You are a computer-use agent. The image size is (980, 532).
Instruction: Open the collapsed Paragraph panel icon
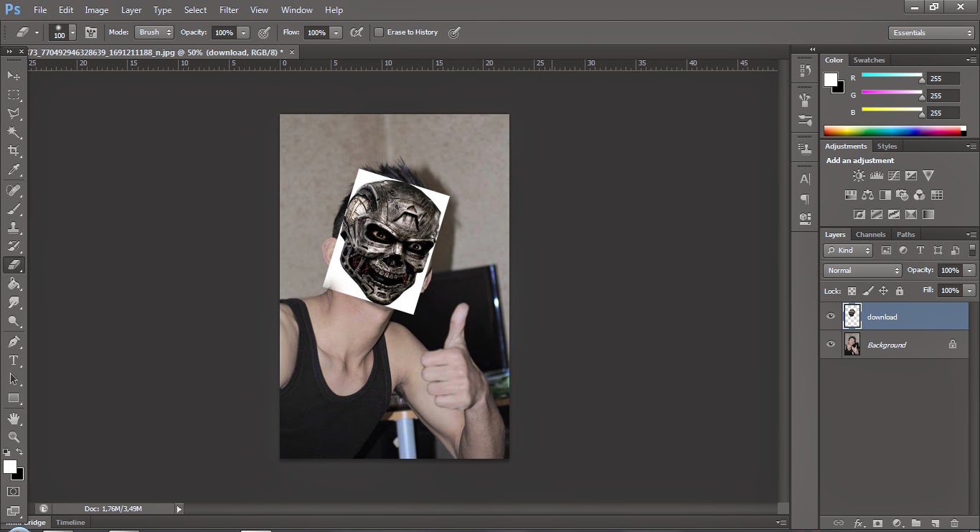pos(805,198)
